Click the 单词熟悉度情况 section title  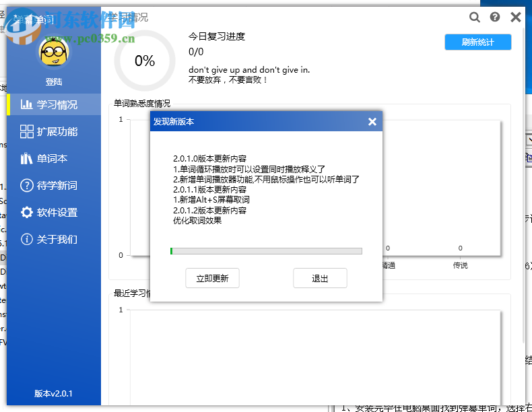pos(142,104)
